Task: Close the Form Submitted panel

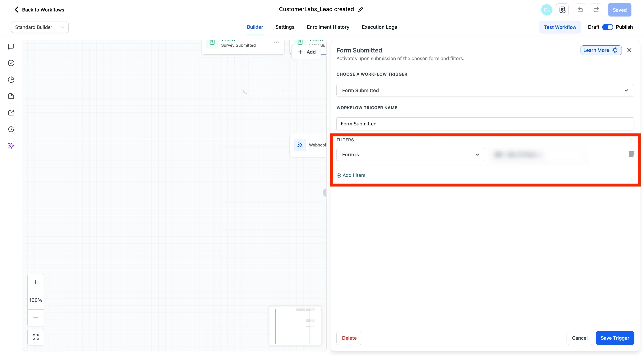Action: [x=629, y=50]
